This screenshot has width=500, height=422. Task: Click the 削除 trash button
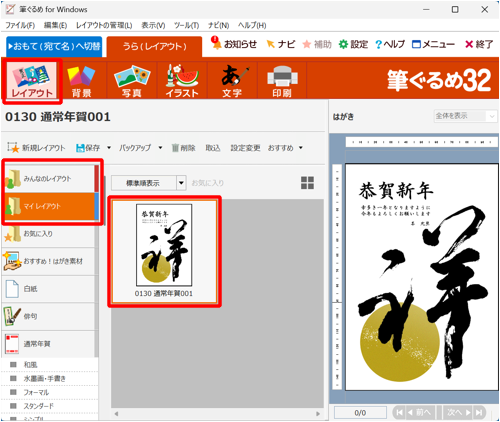pyautogui.click(x=183, y=148)
